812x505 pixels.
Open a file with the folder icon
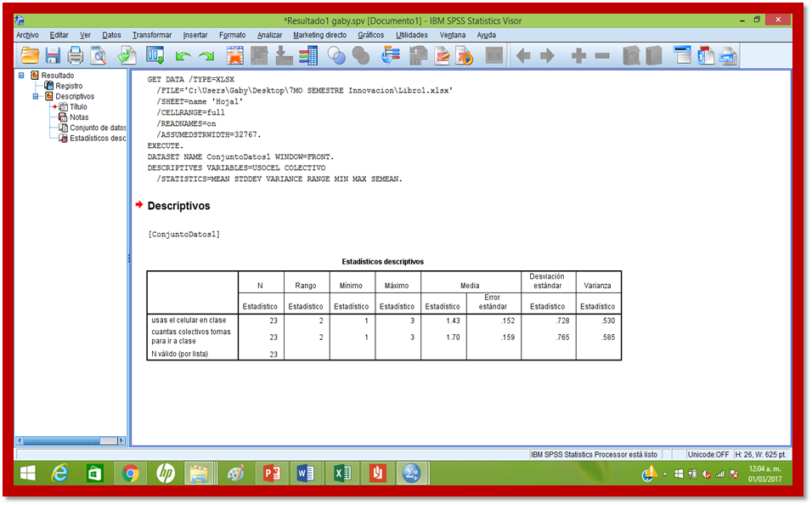pos(30,55)
